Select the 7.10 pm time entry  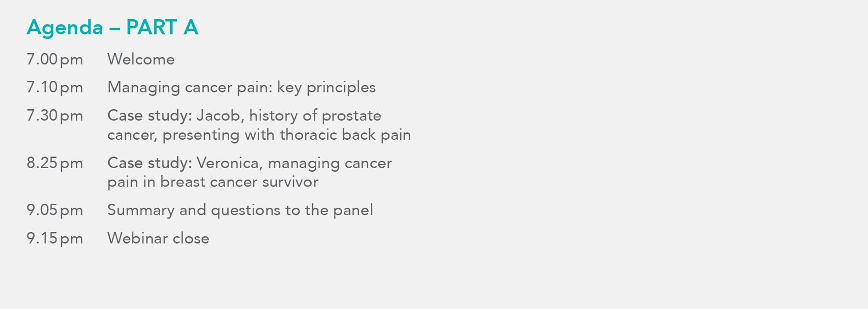pos(55,88)
